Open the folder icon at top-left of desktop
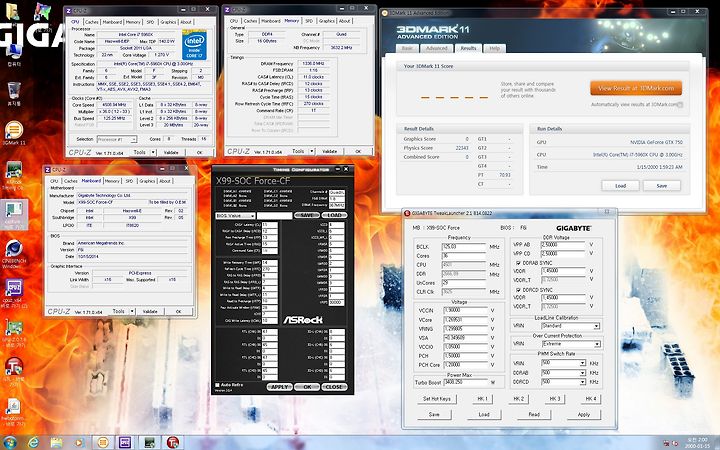 12,11
